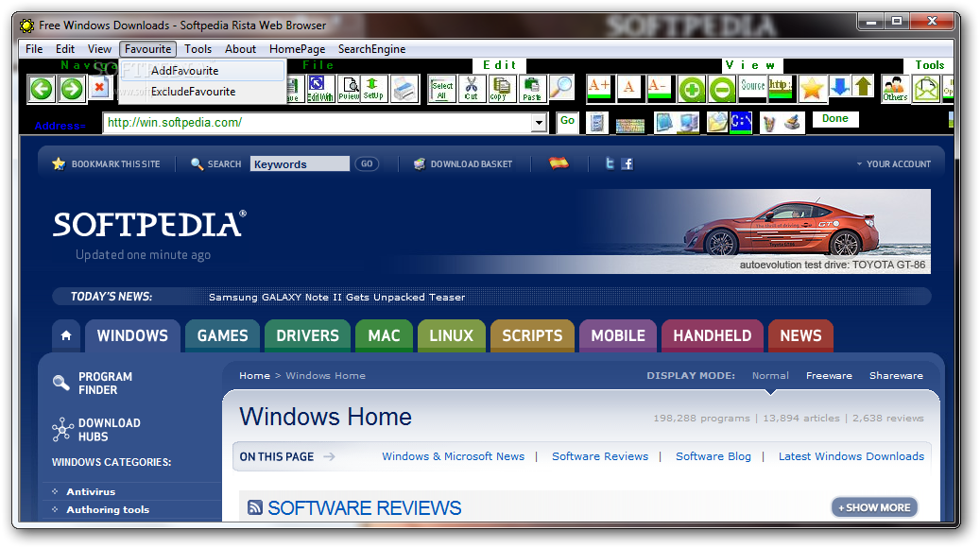Select Shareware display mode

(x=896, y=375)
